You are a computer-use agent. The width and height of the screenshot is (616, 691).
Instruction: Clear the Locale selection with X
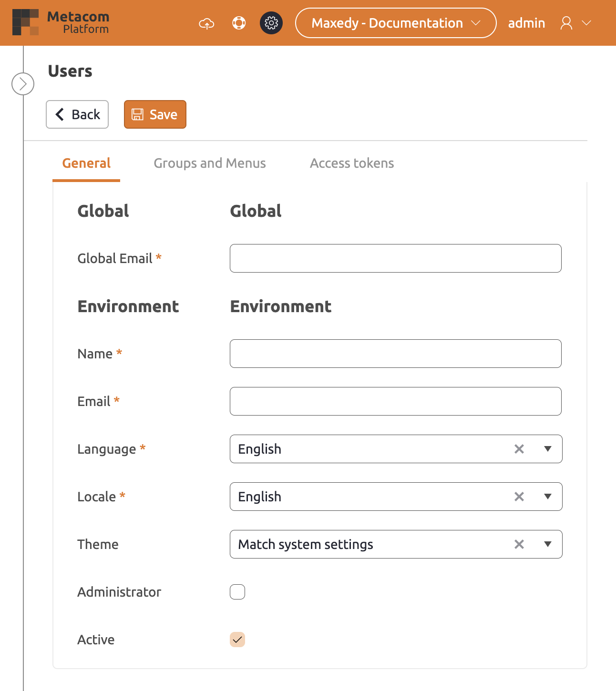click(x=519, y=497)
